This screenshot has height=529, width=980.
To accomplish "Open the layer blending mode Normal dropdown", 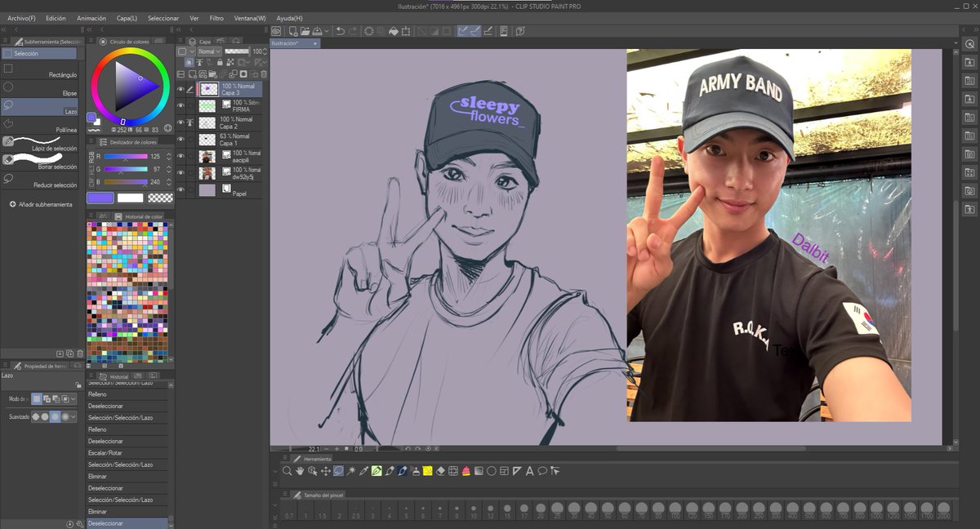I will tap(209, 51).
